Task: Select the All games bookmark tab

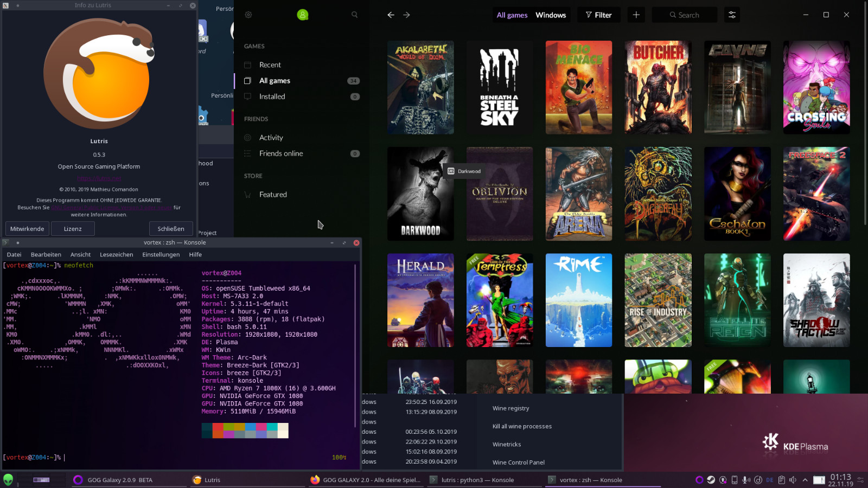Action: (512, 15)
